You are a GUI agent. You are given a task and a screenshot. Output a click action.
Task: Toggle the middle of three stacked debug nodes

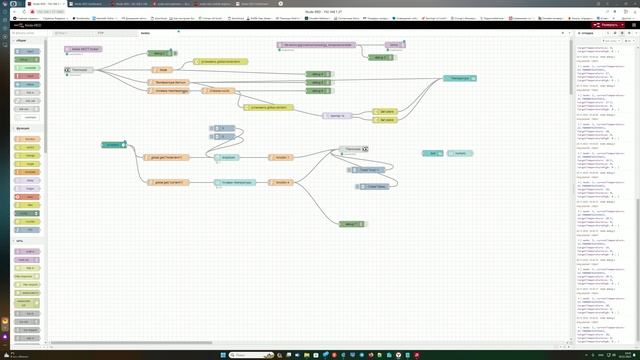pos(333,82)
